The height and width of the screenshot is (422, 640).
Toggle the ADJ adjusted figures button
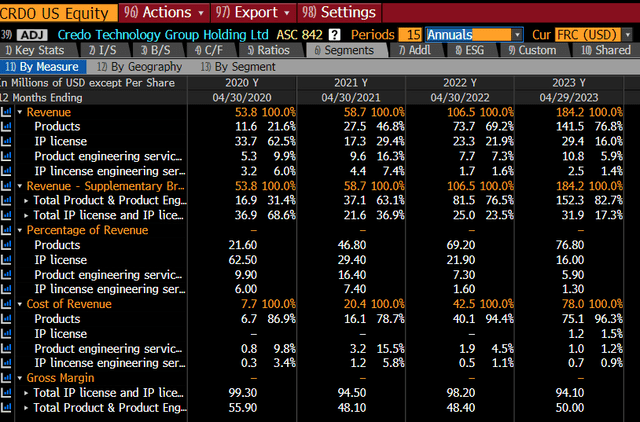point(32,35)
